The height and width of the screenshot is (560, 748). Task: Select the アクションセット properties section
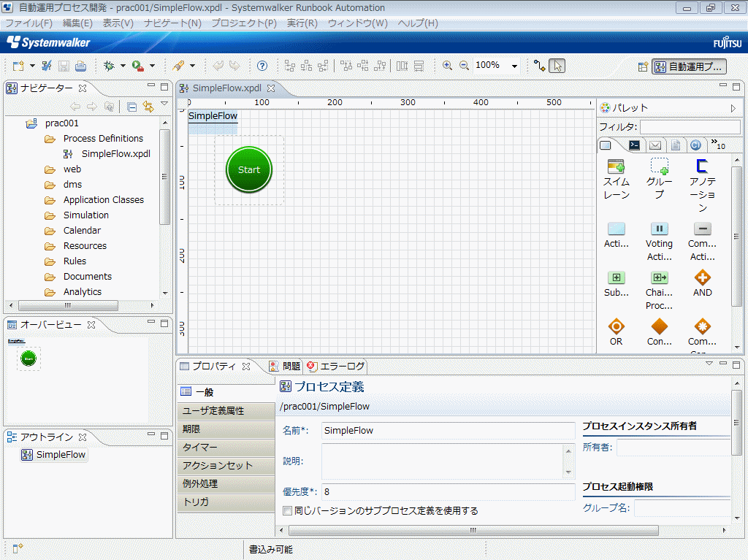pyautogui.click(x=226, y=466)
